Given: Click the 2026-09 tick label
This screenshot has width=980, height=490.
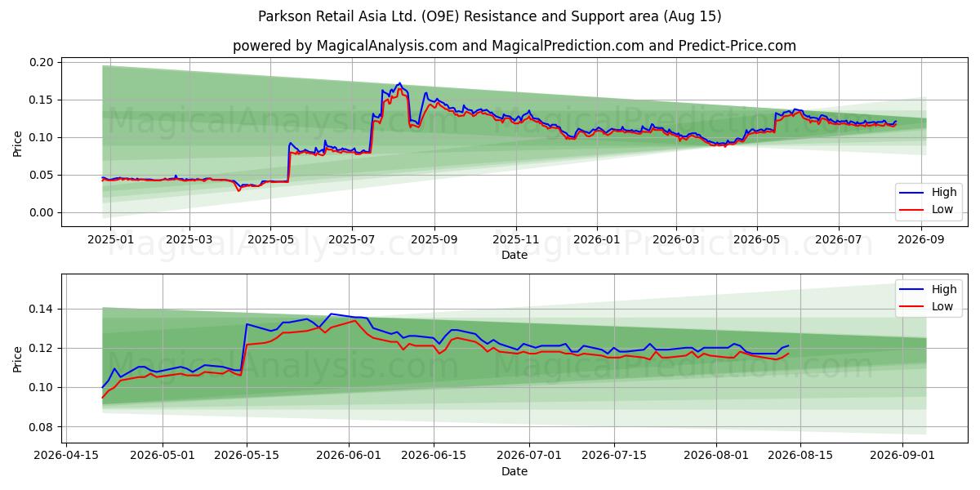Looking at the screenshot, I should tap(921, 239).
